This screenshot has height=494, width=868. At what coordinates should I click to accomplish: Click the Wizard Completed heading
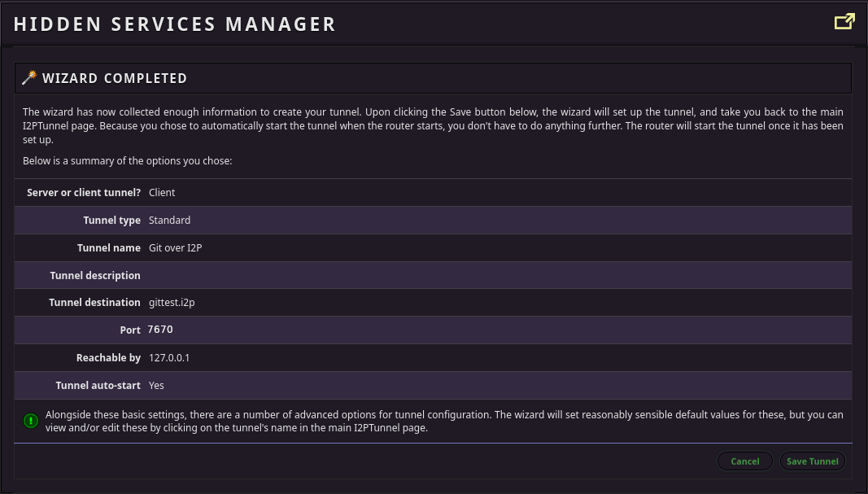point(115,78)
